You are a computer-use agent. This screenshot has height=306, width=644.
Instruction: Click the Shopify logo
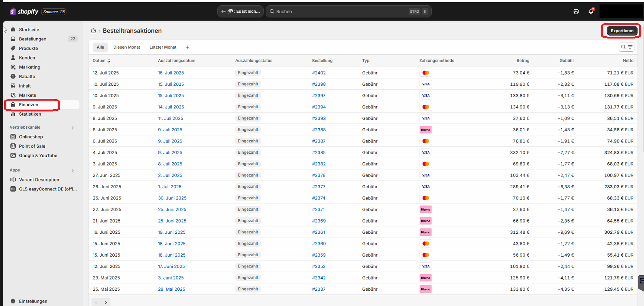(x=24, y=12)
